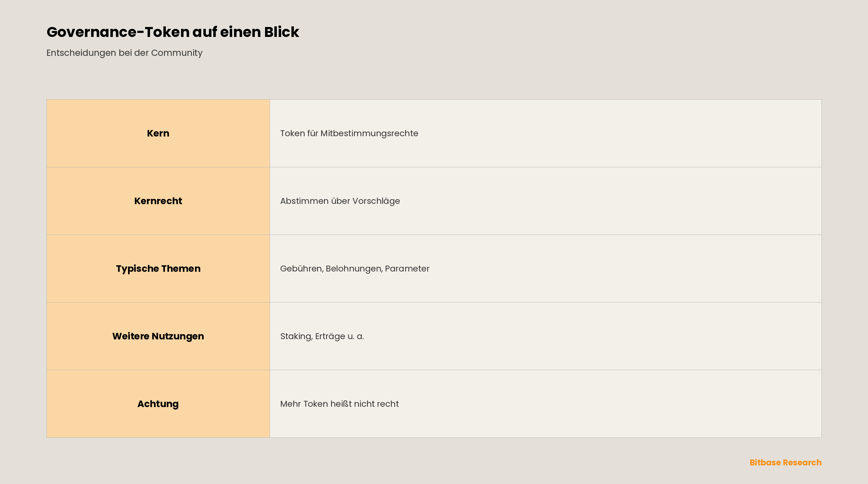Click the 'Bitbase Research' footer label
The image size is (868, 484).
pyautogui.click(x=786, y=462)
